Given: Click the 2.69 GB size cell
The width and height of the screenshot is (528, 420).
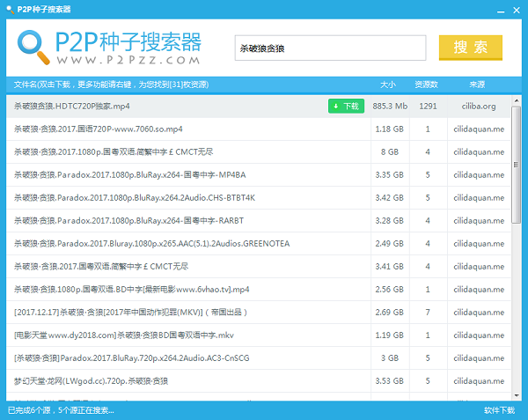Looking at the screenshot, I should (389, 313).
